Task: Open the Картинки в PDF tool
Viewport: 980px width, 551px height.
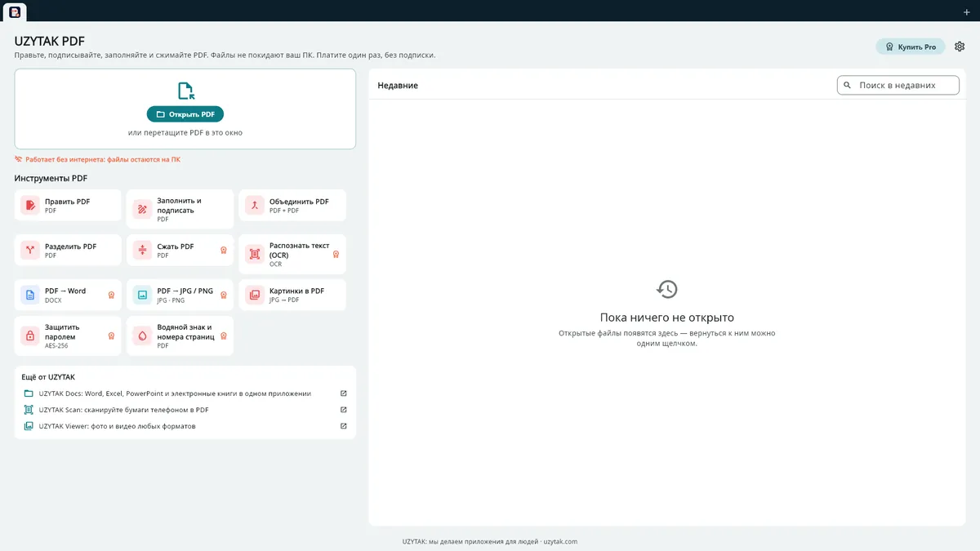Action: click(x=292, y=295)
